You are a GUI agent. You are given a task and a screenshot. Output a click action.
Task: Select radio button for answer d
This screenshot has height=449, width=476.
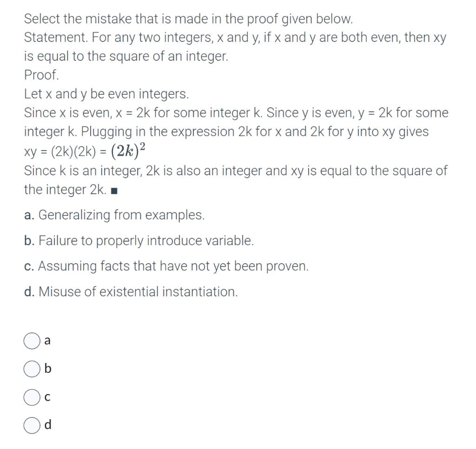tap(32, 425)
